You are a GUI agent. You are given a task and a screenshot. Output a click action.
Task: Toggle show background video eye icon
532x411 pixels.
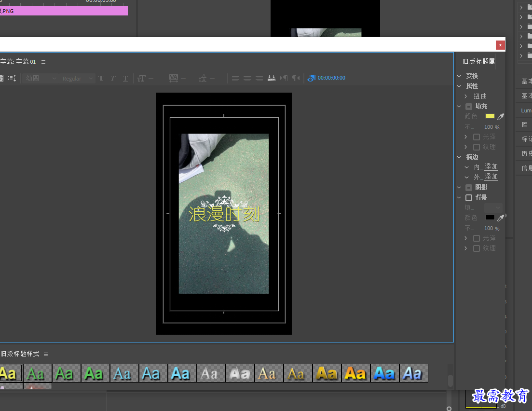point(312,78)
